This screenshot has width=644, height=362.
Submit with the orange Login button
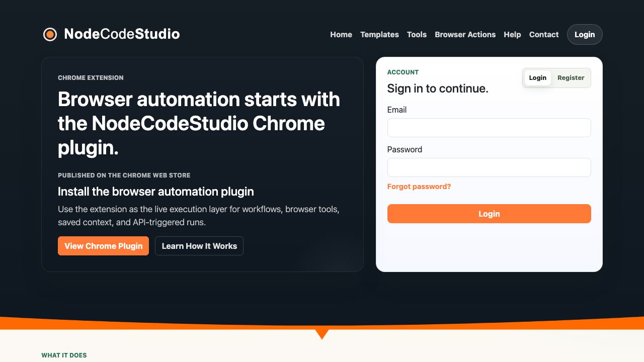point(489,214)
